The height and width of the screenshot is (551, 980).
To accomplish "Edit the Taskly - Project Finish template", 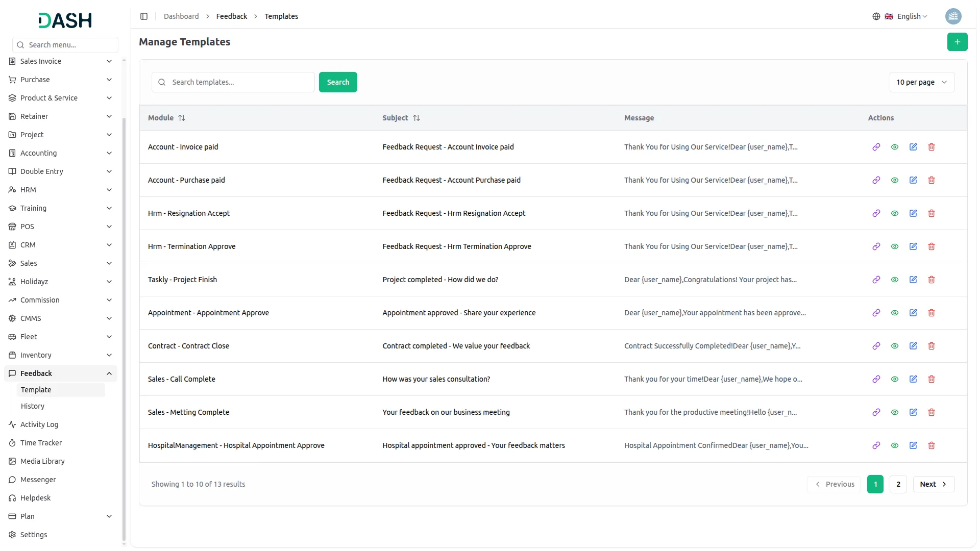I will (913, 280).
